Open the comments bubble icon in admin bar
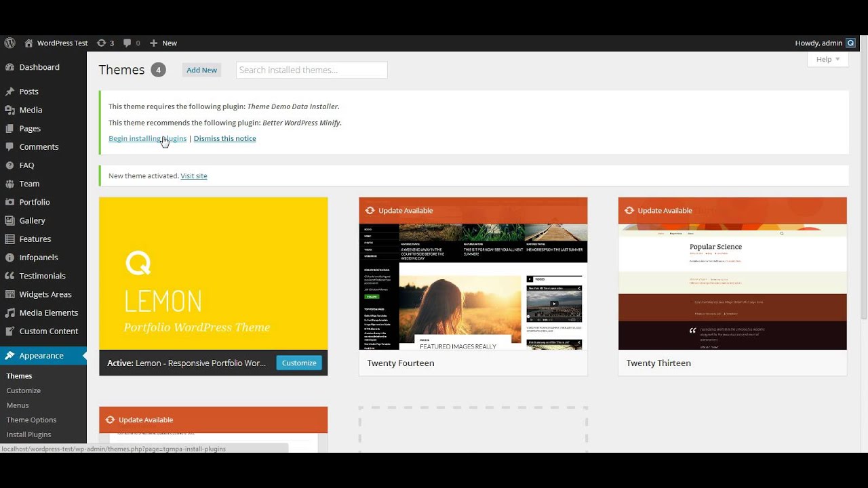The height and width of the screenshot is (488, 868). click(127, 43)
